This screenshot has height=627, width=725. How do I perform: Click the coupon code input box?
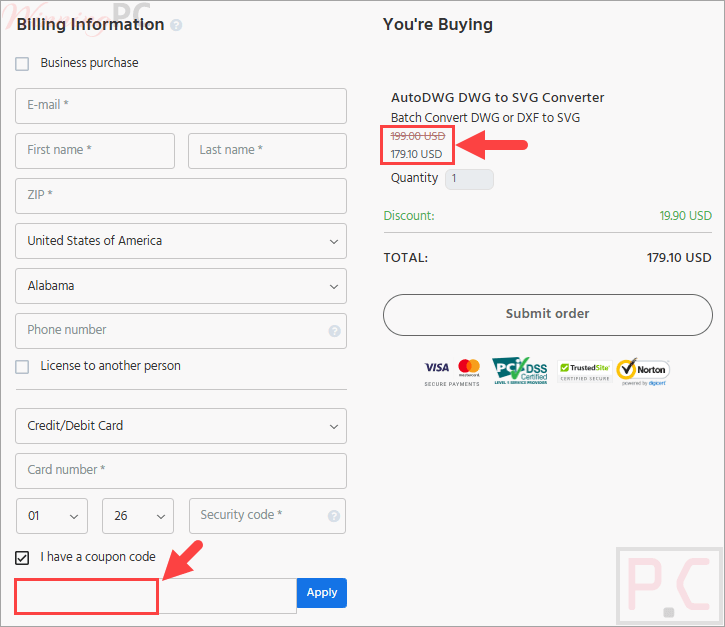[x=156, y=596]
